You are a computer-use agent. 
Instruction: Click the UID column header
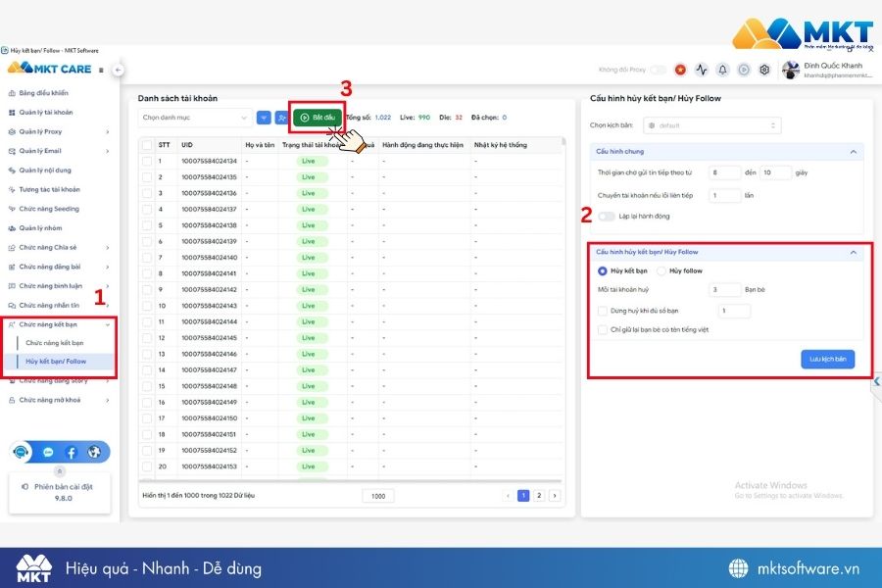[187, 145]
